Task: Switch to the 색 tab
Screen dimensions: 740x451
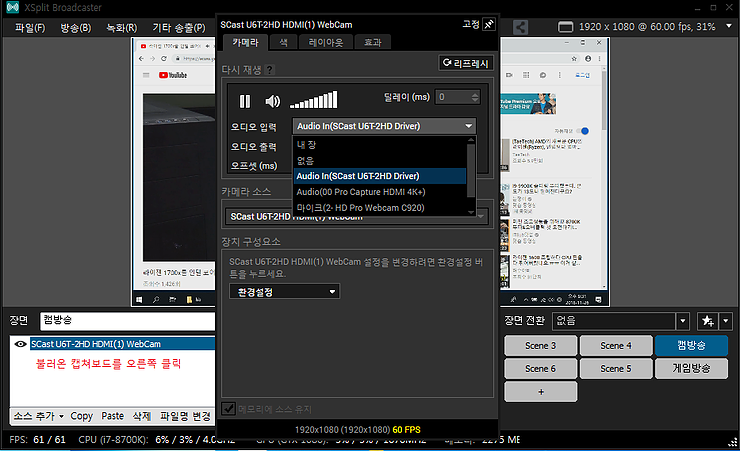Action: click(x=283, y=42)
